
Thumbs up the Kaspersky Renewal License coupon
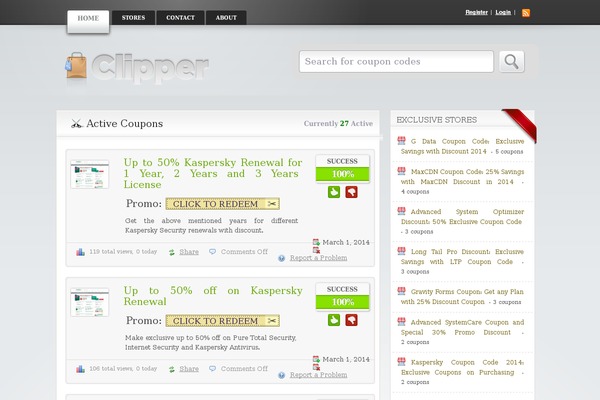tap(334, 192)
